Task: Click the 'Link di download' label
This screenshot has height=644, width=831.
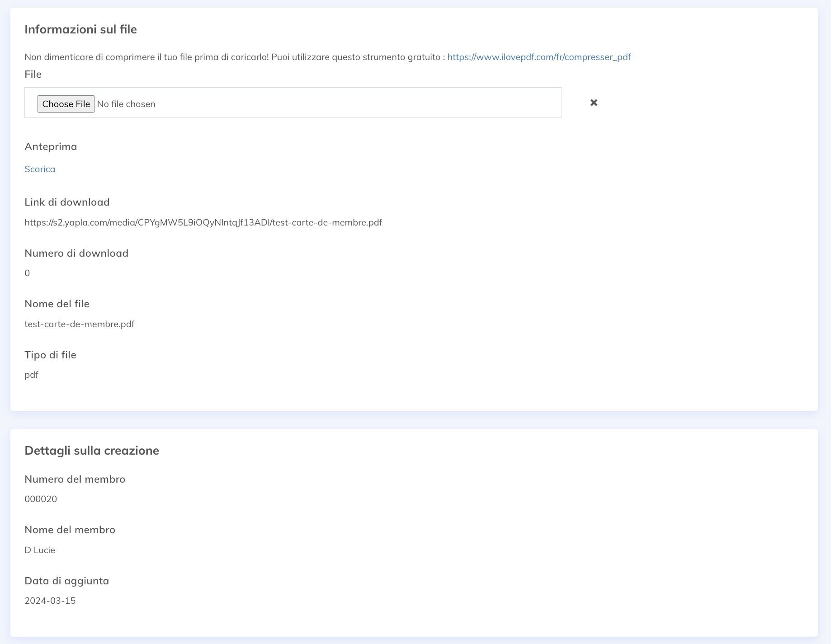Action: pyautogui.click(x=67, y=202)
